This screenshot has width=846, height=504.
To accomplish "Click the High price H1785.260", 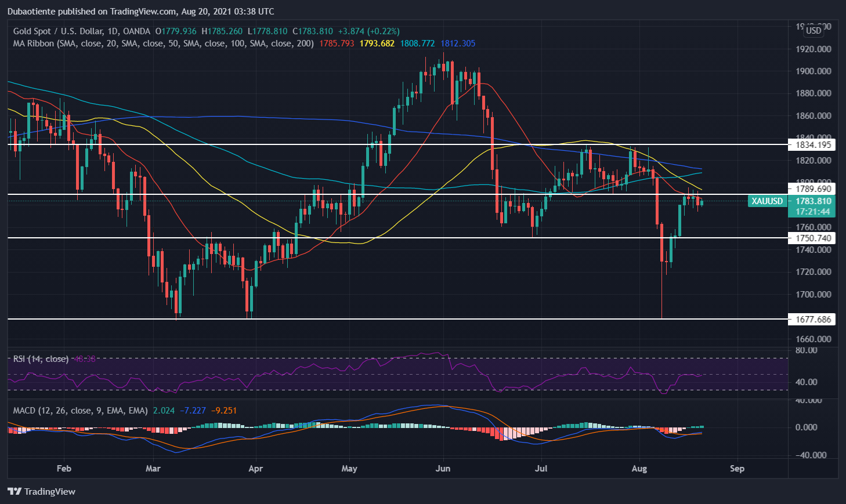I will click(x=222, y=31).
